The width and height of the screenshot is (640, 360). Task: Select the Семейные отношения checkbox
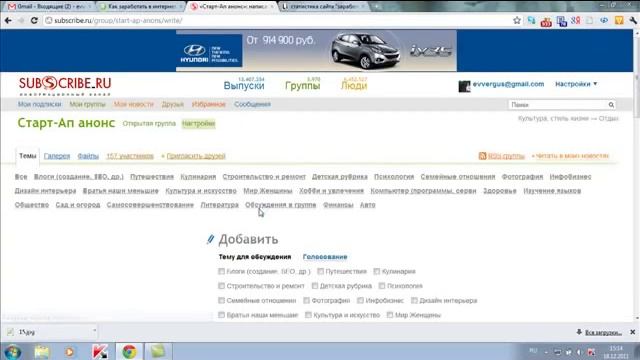(221, 301)
